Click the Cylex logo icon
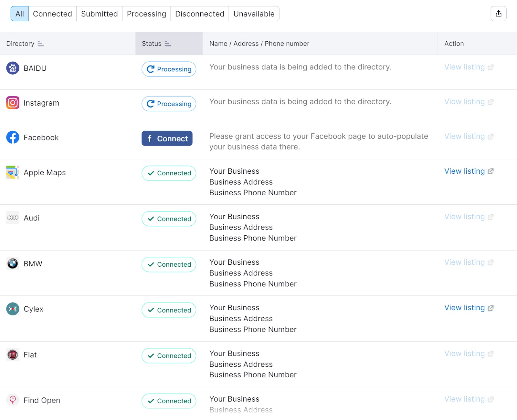This screenshot has height=420, width=517. click(13, 309)
